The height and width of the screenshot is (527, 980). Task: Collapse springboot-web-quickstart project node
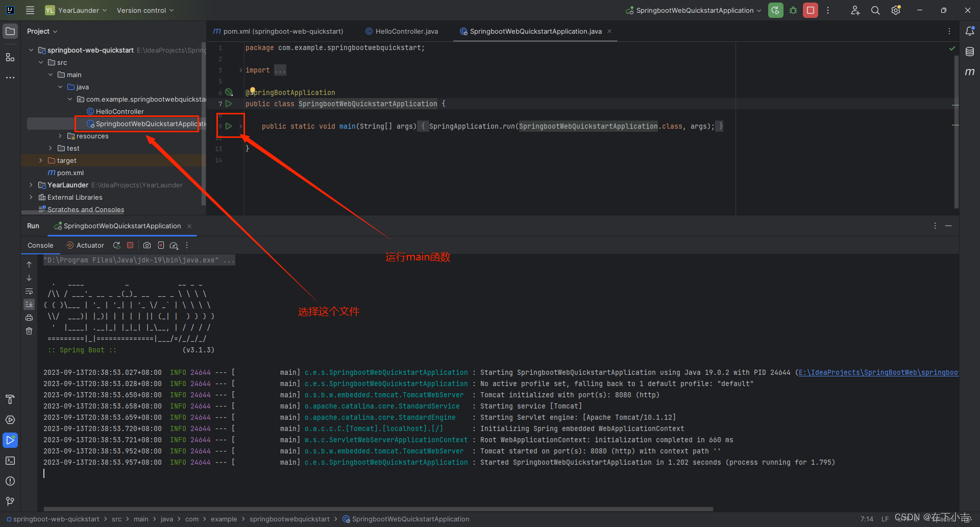31,50
